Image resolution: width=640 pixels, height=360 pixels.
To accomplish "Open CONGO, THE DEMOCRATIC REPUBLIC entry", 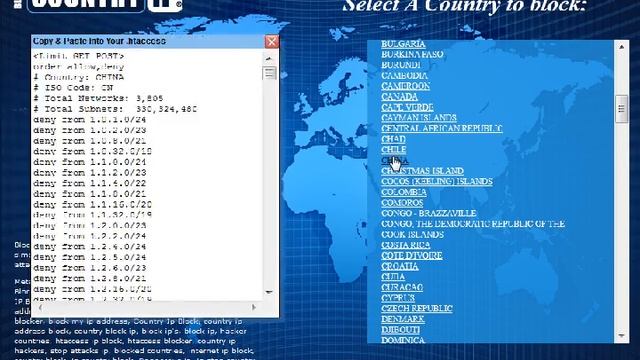I will (473, 224).
